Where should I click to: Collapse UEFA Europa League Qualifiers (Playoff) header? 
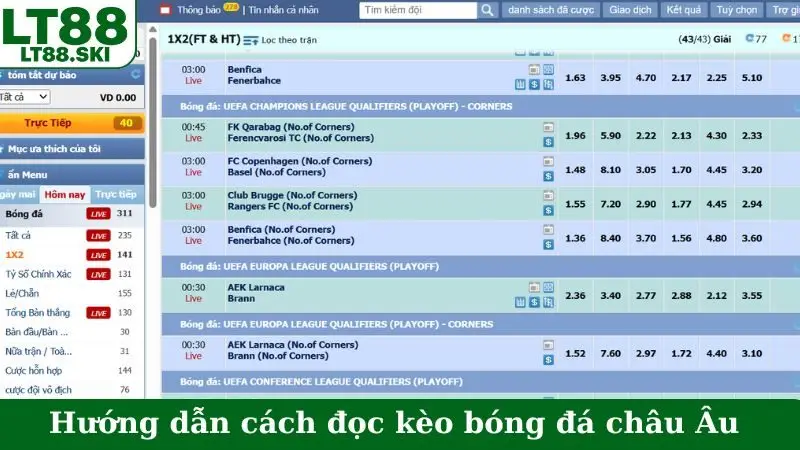tap(481, 266)
